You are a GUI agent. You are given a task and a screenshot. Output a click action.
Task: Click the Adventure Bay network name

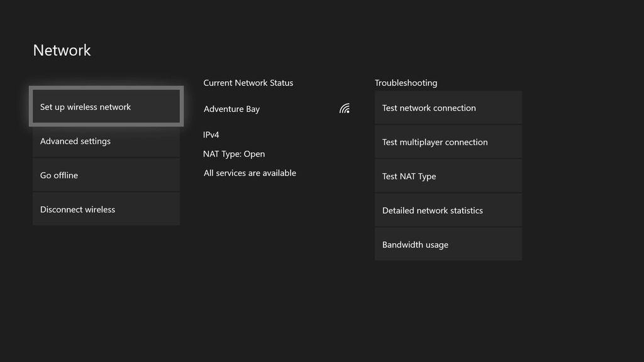(x=231, y=109)
